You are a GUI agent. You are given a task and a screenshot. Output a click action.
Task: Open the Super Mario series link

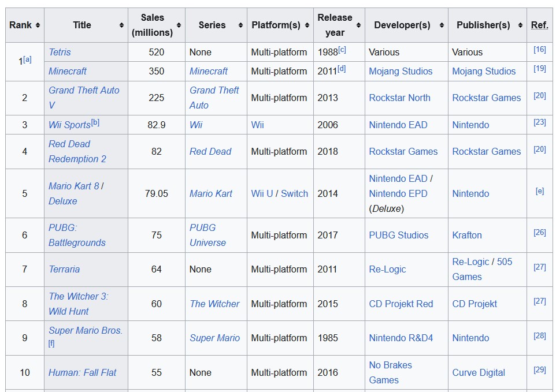(215, 338)
